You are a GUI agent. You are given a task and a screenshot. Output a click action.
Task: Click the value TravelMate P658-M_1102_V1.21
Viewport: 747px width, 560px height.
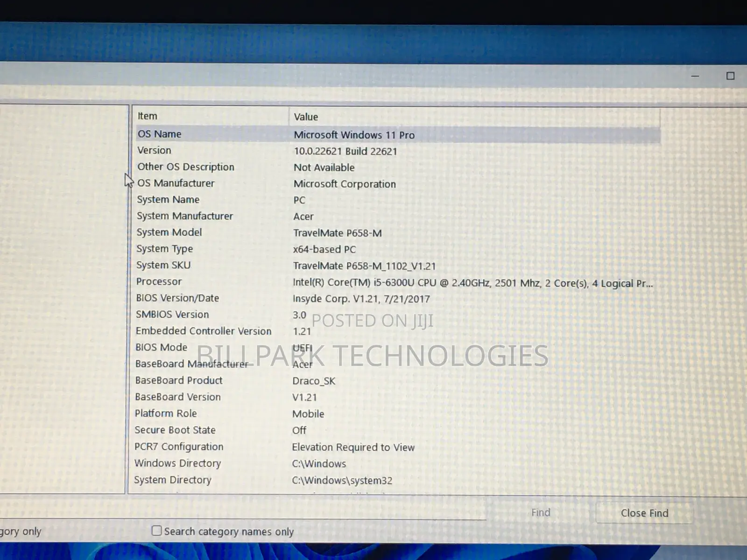point(364,266)
